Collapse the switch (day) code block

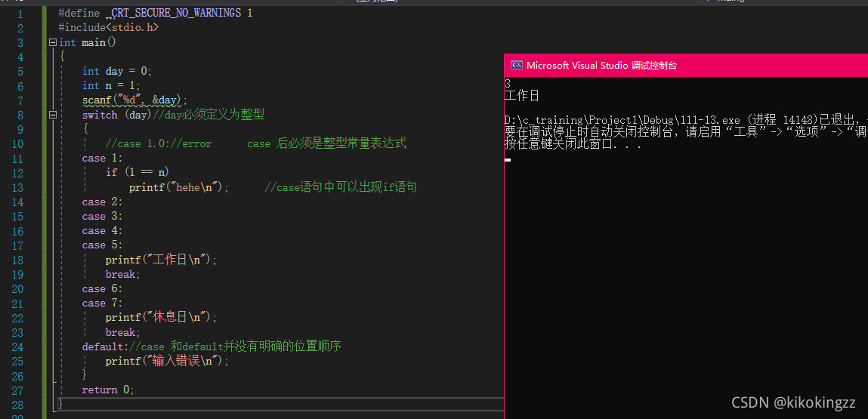pyautogui.click(x=52, y=116)
